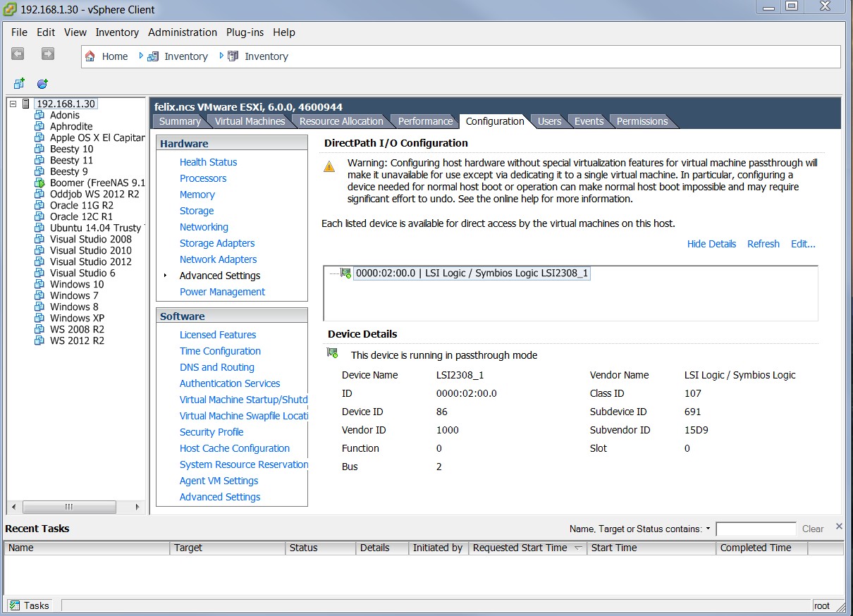Click the Completed Time column header
Viewport: 853px width, 616px height.
762,548
